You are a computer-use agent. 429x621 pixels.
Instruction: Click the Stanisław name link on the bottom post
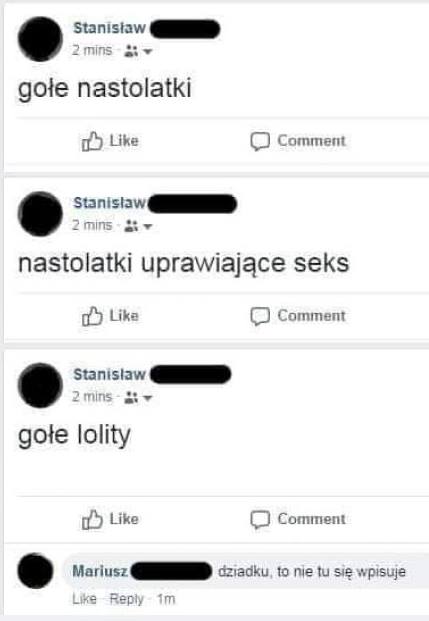(x=110, y=374)
